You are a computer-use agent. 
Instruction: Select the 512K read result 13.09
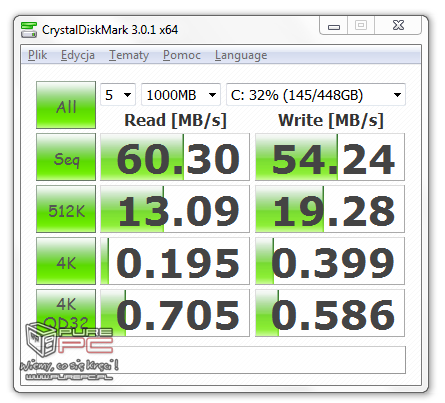coord(175,209)
